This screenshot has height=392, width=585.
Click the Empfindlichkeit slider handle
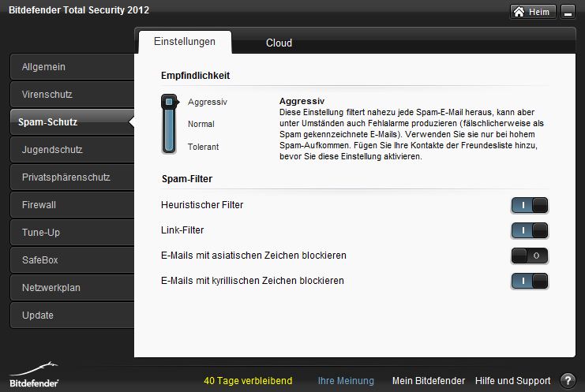click(169, 102)
